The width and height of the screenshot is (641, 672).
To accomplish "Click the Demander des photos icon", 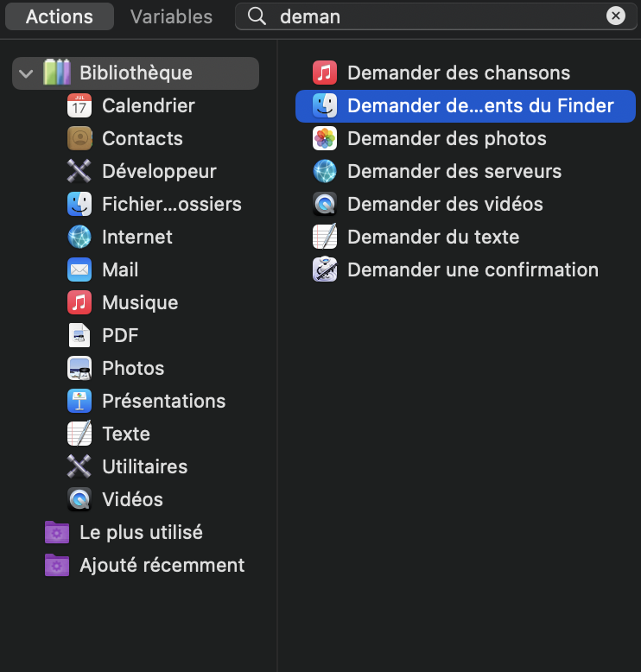I will tap(325, 139).
